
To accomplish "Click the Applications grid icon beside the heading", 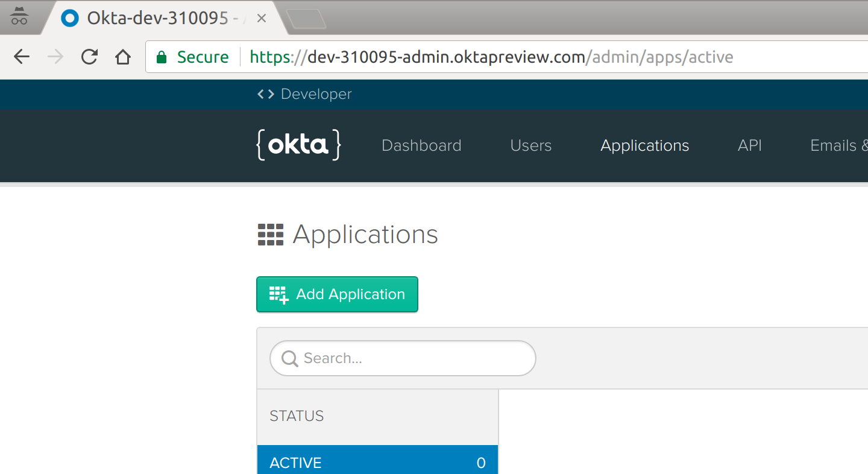I will click(271, 234).
